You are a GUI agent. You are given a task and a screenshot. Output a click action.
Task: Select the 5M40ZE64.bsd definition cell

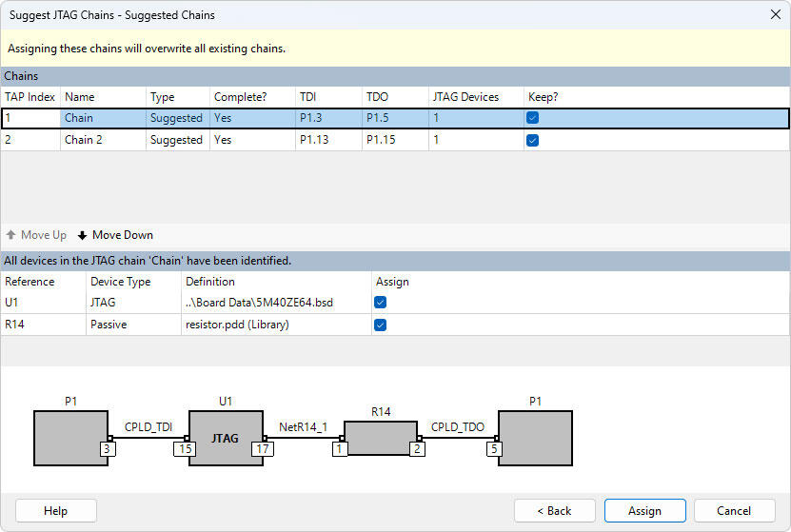click(259, 303)
